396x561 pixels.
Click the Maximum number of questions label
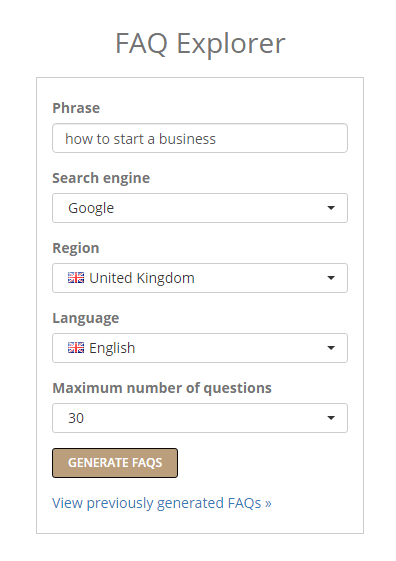[162, 388]
